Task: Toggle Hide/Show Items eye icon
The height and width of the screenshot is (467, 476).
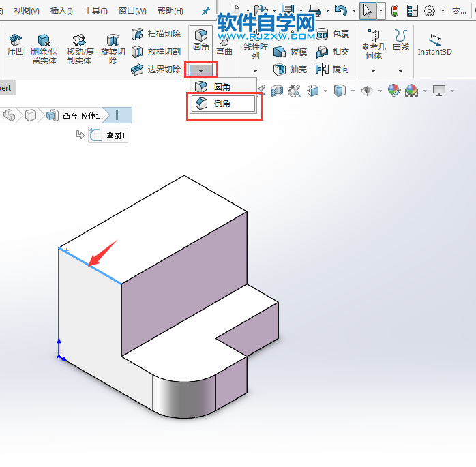Action: [367, 91]
